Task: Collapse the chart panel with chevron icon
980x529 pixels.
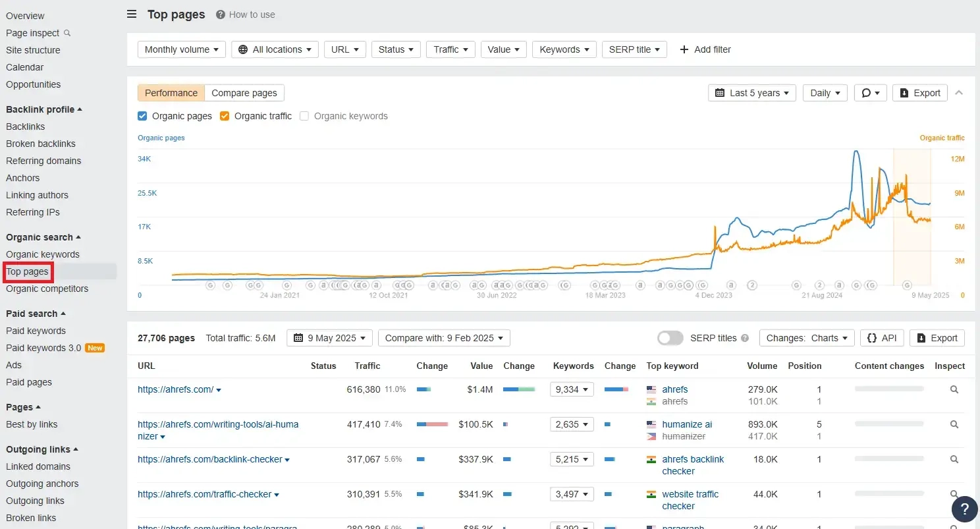Action: click(959, 93)
